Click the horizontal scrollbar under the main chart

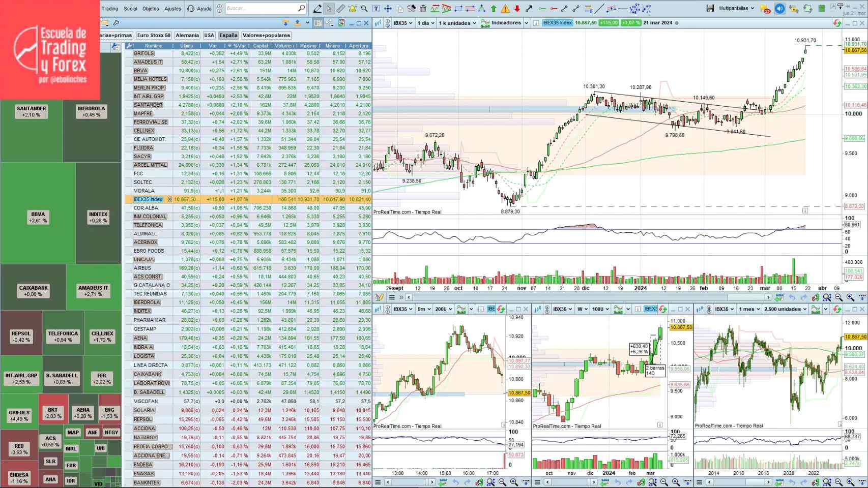point(588,297)
